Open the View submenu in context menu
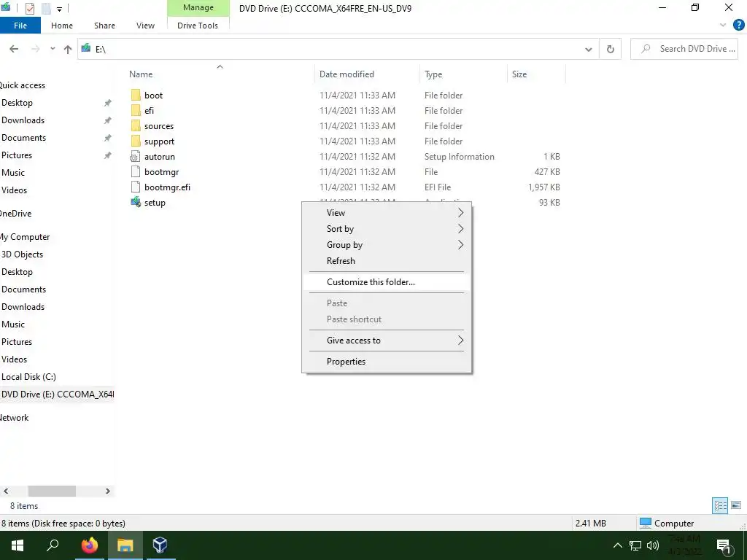Image resolution: width=747 pixels, height=560 pixels. pos(387,213)
